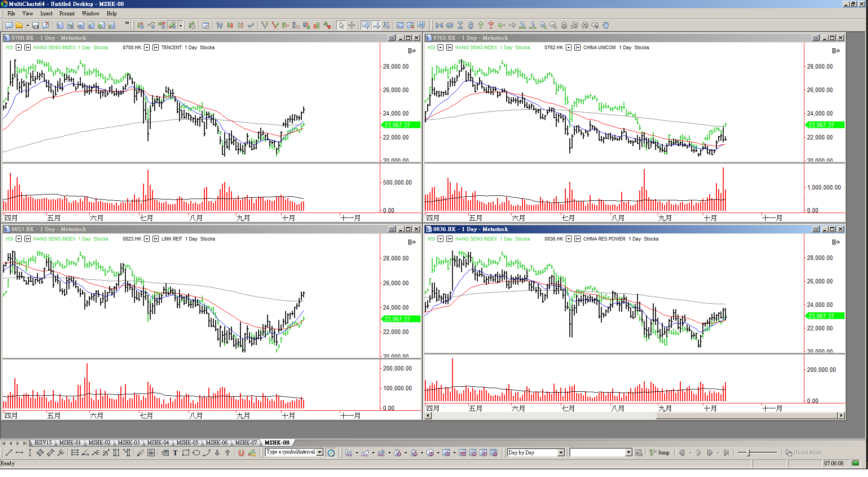Switch to the MSHK-05 workspace tab

coord(187,443)
